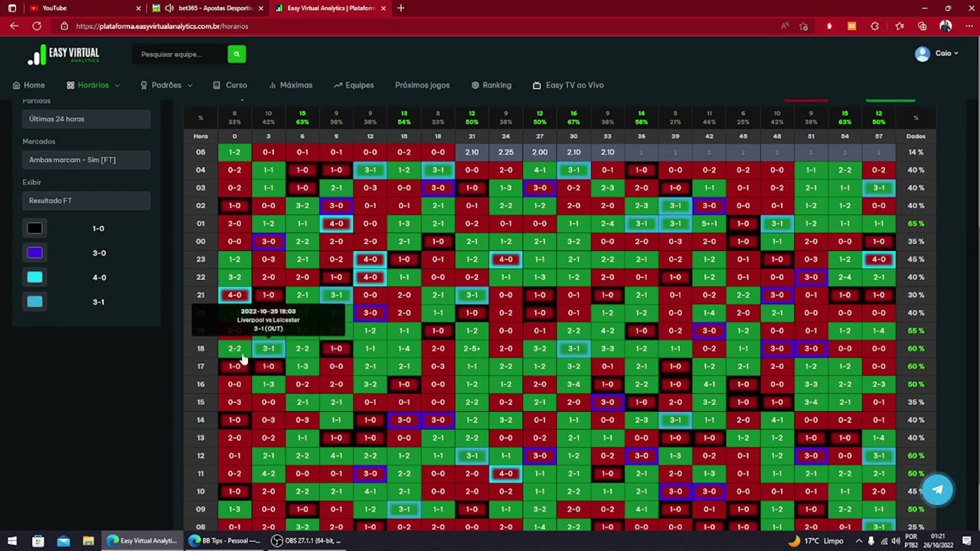Open the Máximas menu item
Viewport: 980px width, 551px height.
(x=290, y=85)
